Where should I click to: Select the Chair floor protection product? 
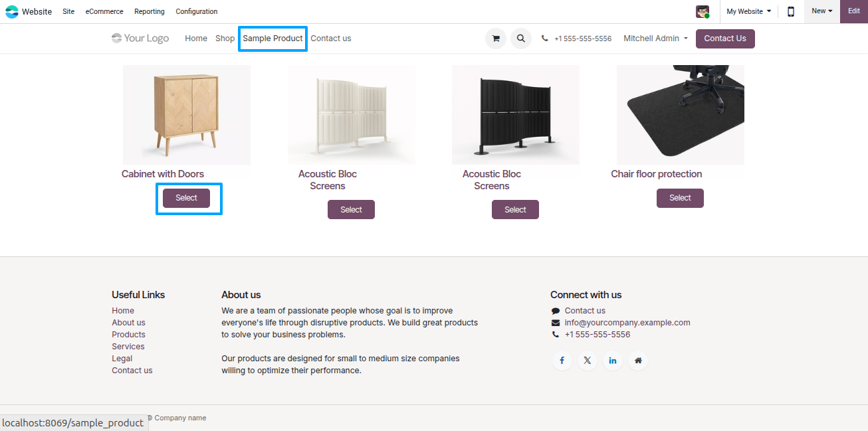pos(680,198)
